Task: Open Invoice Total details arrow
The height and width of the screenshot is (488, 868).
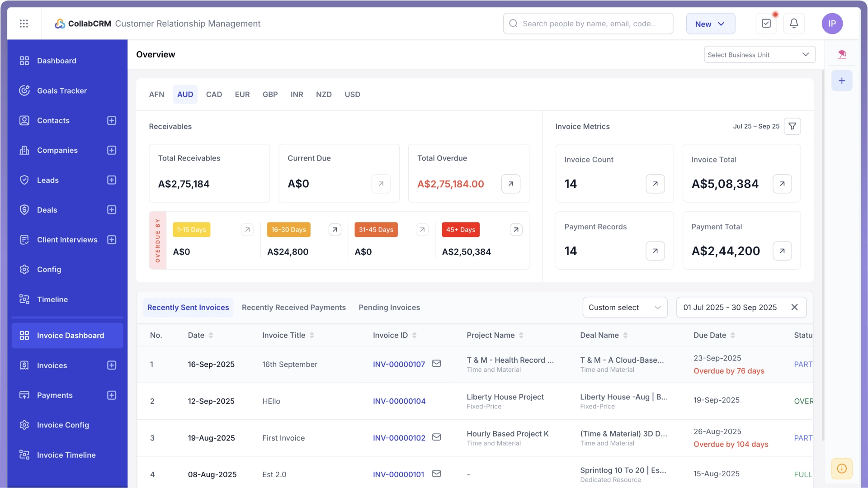Action: click(x=782, y=184)
